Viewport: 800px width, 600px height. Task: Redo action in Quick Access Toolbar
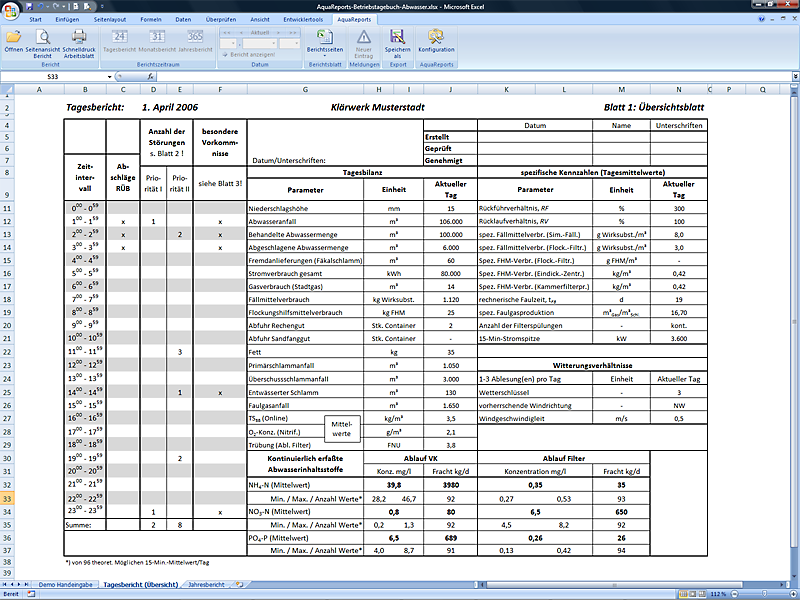(x=56, y=7)
